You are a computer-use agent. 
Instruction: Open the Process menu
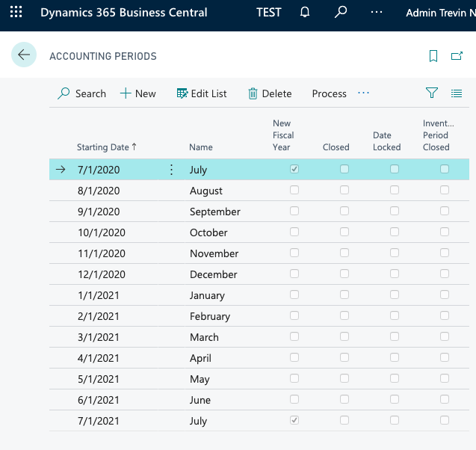point(329,93)
